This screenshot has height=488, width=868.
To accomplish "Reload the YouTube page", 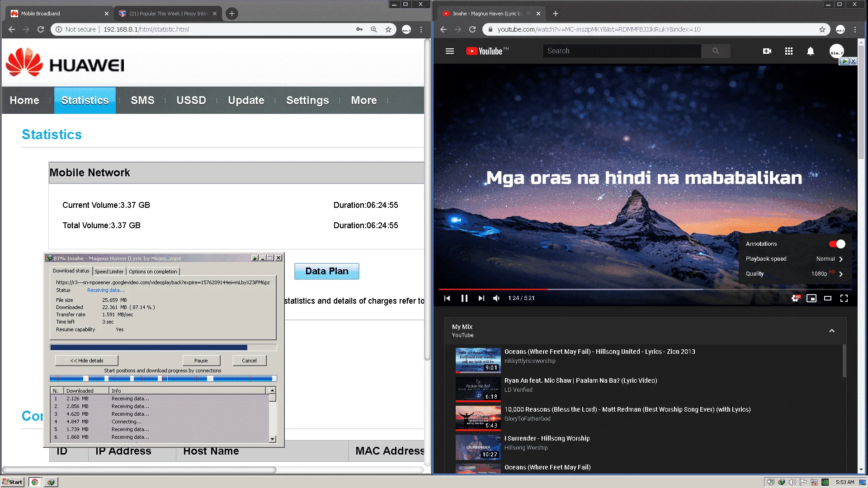I will (x=472, y=29).
